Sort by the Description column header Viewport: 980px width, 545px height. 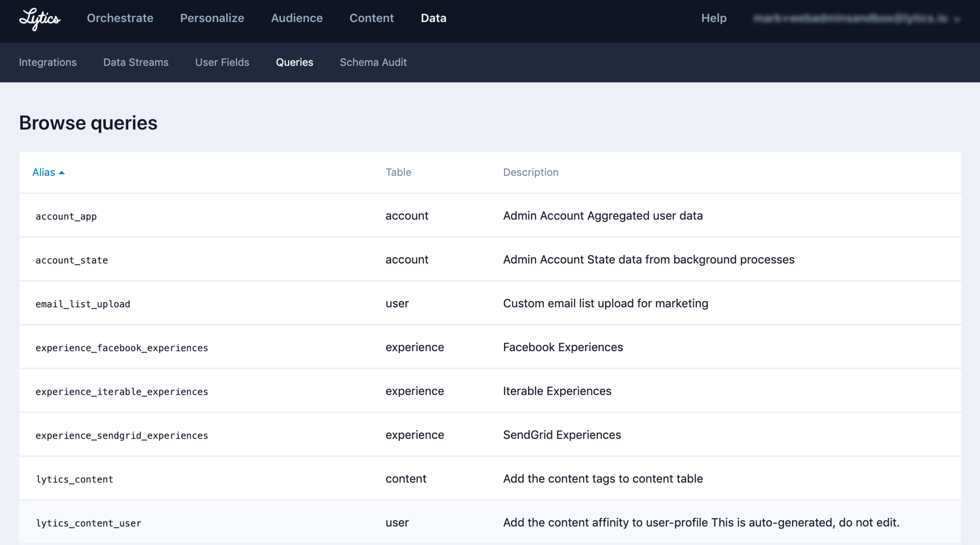(x=531, y=172)
